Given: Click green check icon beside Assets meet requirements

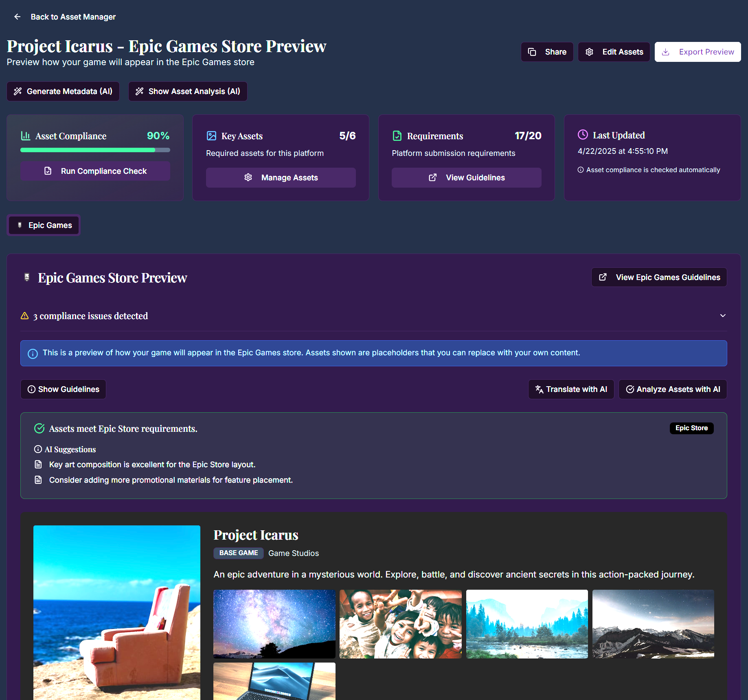Looking at the screenshot, I should (39, 428).
